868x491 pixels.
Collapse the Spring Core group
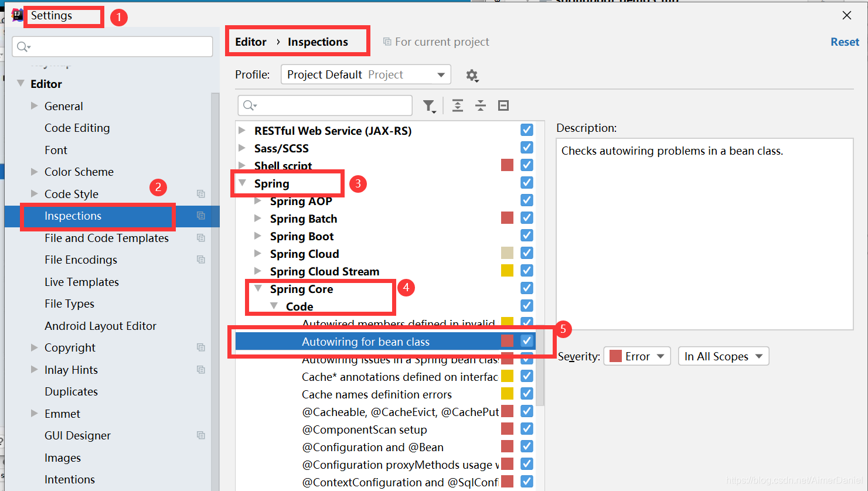coord(258,288)
